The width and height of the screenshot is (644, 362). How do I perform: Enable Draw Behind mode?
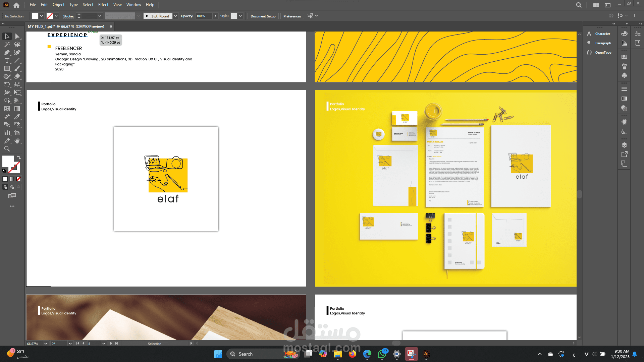(x=12, y=187)
